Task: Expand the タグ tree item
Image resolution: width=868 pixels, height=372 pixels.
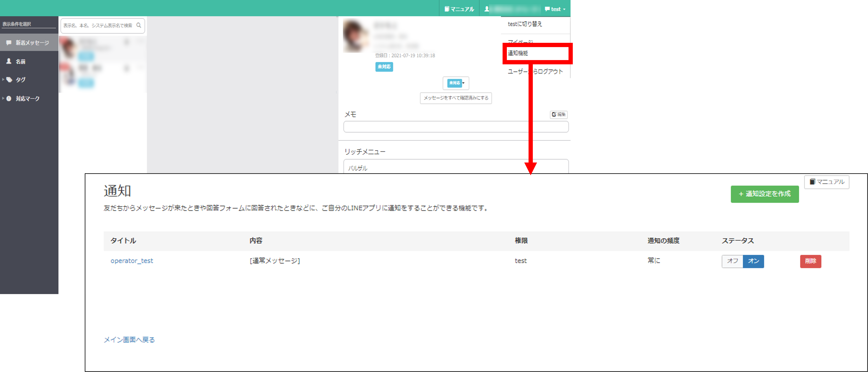Action: [x=3, y=80]
